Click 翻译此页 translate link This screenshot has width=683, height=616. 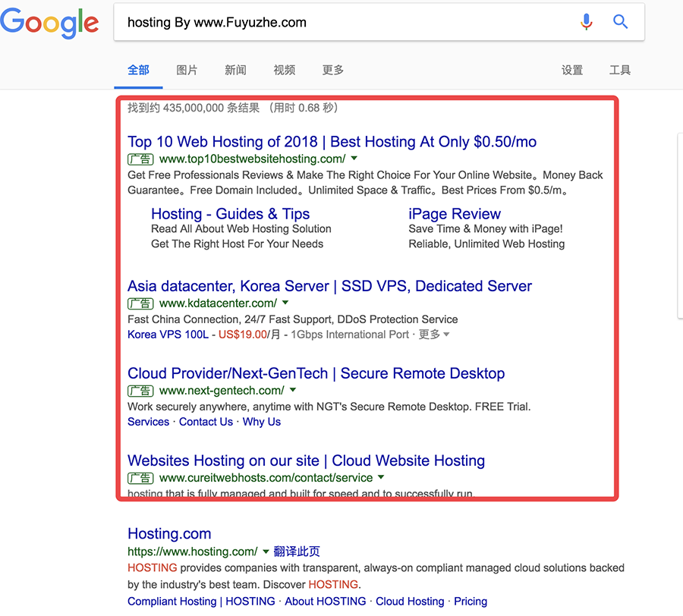[297, 552]
